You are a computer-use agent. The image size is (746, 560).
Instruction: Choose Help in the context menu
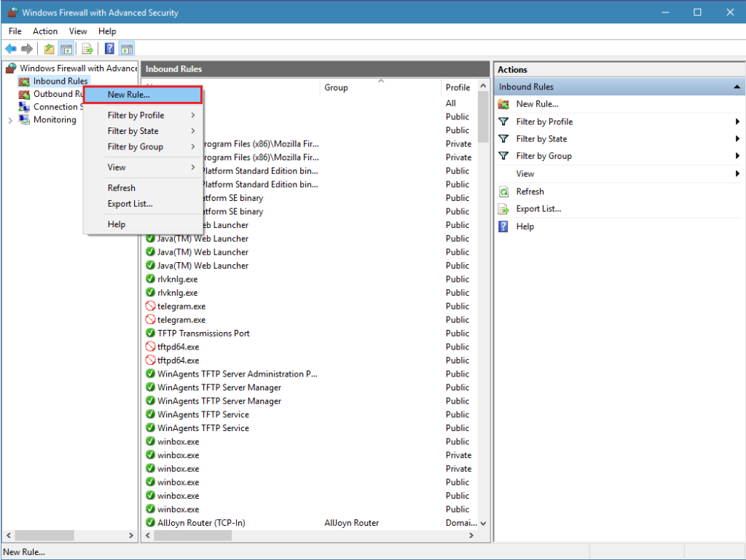(x=142, y=224)
